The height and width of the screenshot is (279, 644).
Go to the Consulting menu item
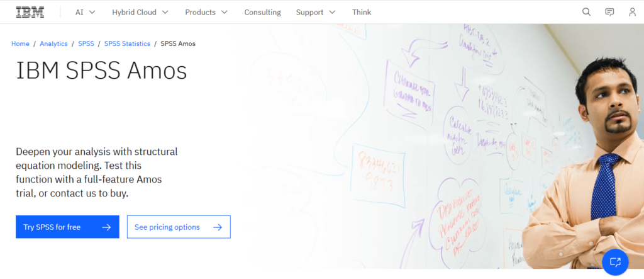pyautogui.click(x=262, y=12)
